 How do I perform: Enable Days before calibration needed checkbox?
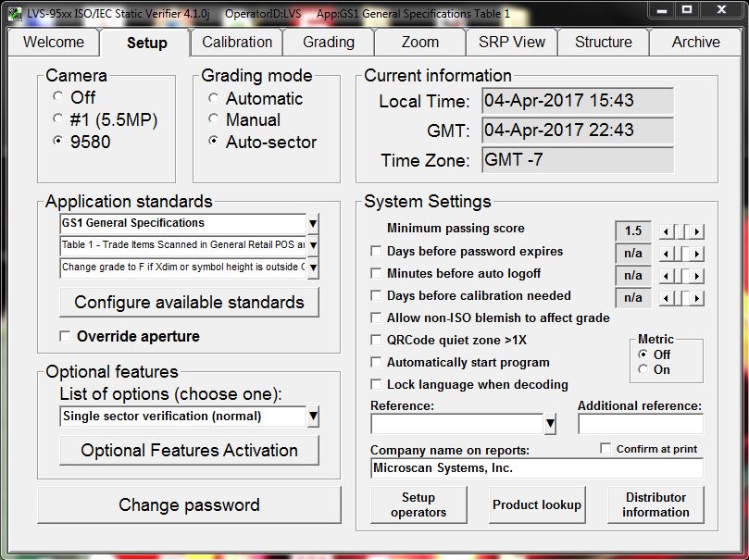point(376,295)
